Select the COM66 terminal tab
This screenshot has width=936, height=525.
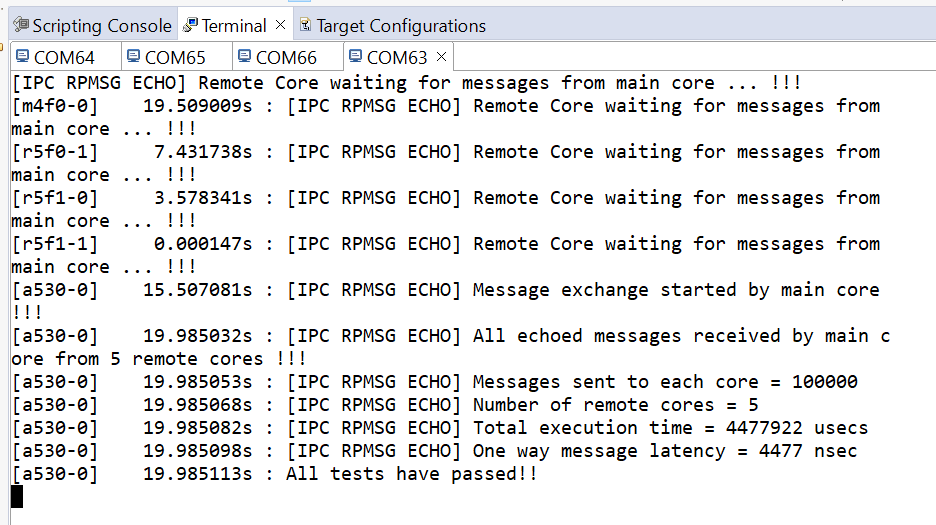point(287,57)
